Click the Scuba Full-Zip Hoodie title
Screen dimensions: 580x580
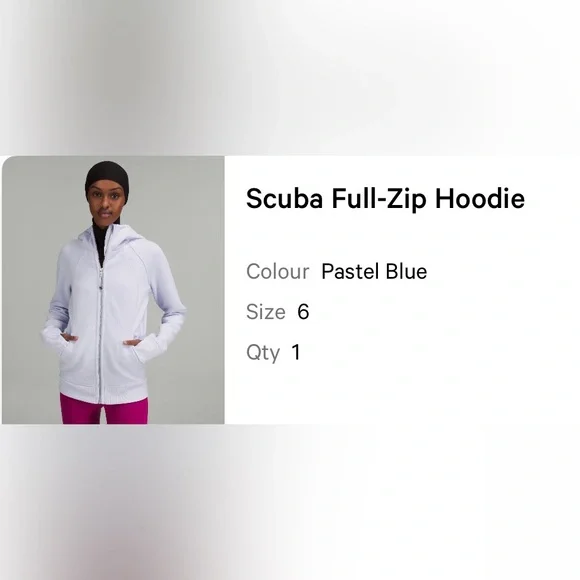tap(385, 199)
